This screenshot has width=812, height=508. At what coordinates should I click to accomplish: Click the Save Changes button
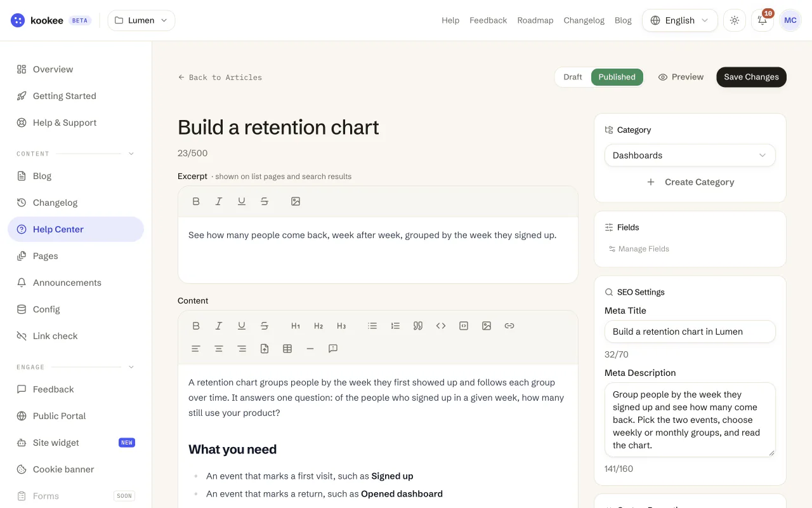752,77
